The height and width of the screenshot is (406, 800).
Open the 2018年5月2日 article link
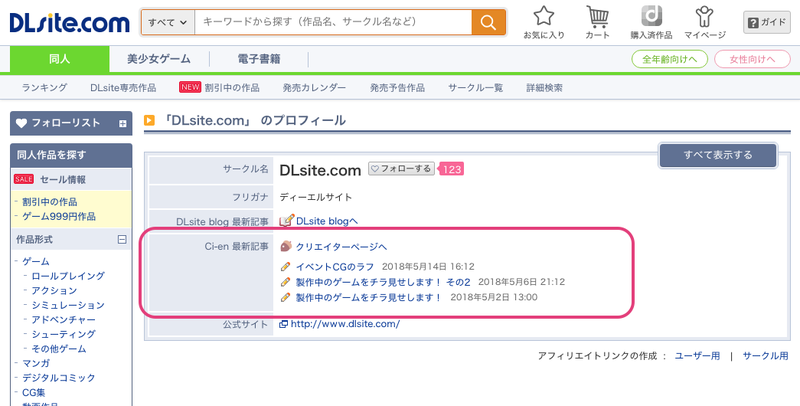pyautogui.click(x=369, y=297)
